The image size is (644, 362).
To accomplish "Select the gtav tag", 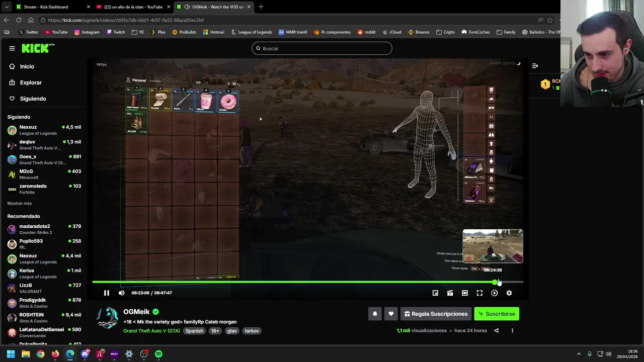I will pos(232,331).
